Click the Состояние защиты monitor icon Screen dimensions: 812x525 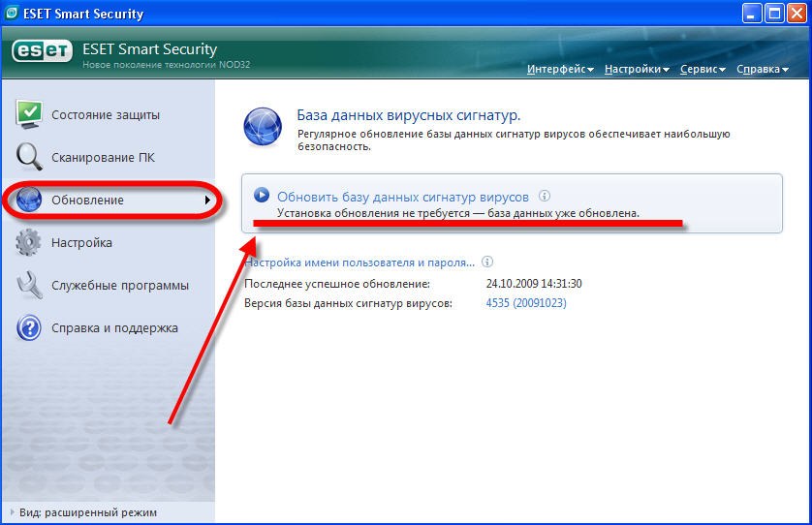[29, 114]
